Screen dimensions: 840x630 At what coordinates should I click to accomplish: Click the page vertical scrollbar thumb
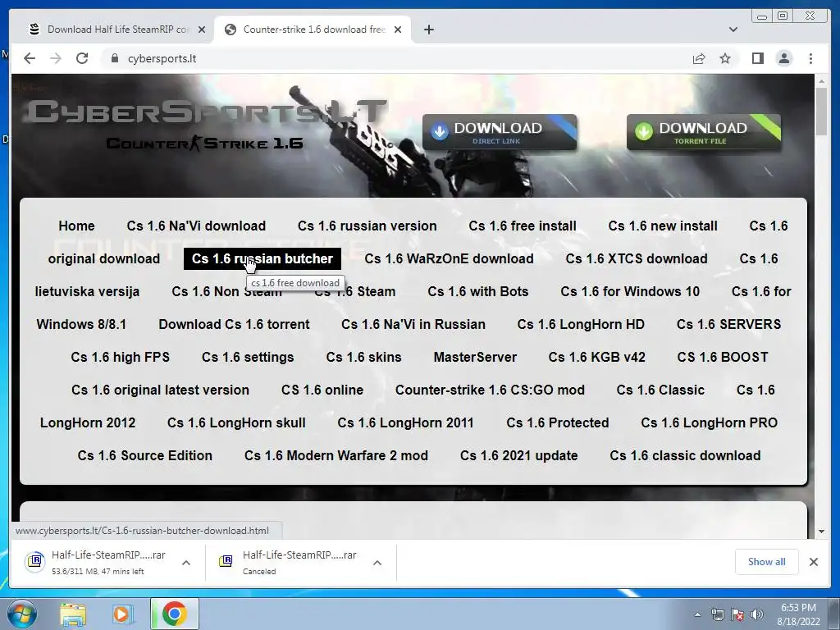click(x=821, y=112)
